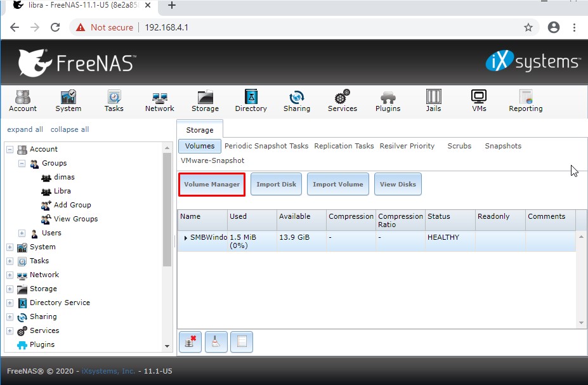Open a new browser tab

[172, 5]
